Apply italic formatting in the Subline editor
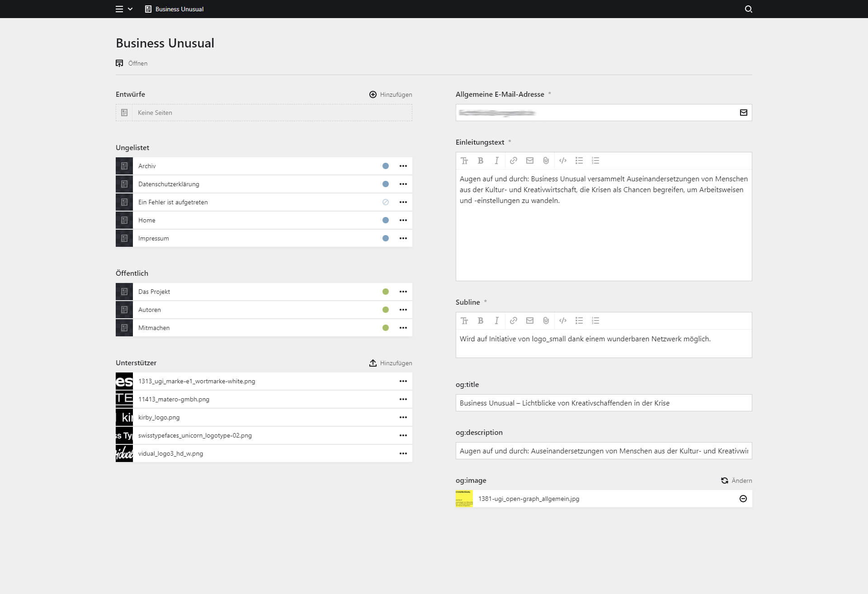 click(x=497, y=321)
